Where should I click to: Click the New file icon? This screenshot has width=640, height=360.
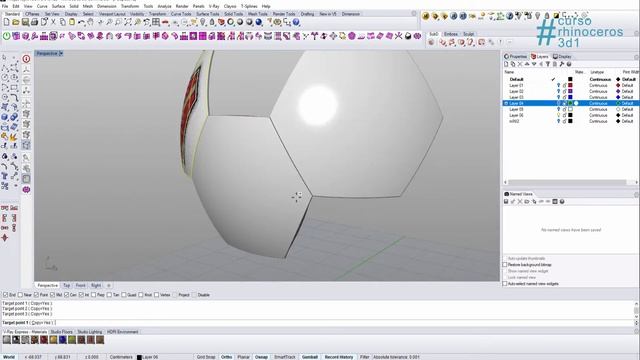7,22
